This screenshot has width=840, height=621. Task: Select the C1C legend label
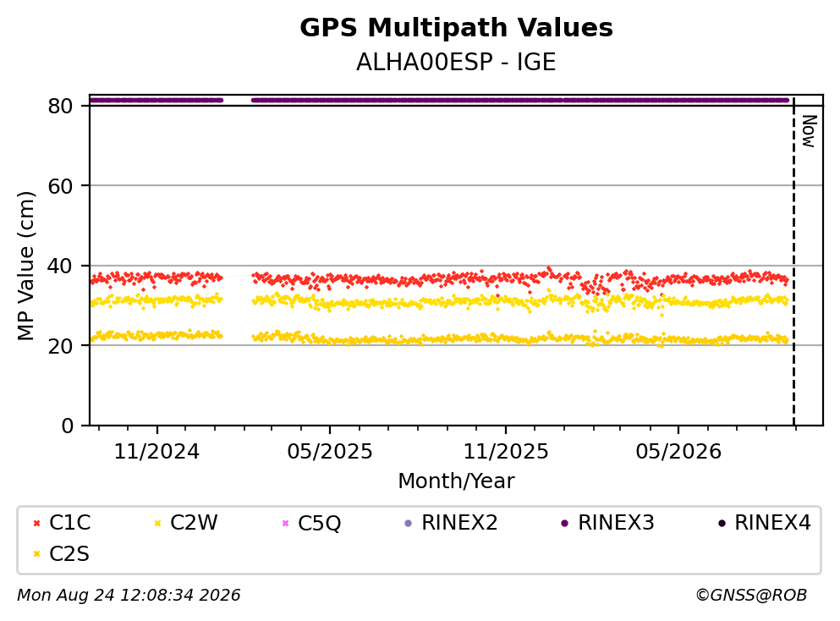click(x=70, y=523)
